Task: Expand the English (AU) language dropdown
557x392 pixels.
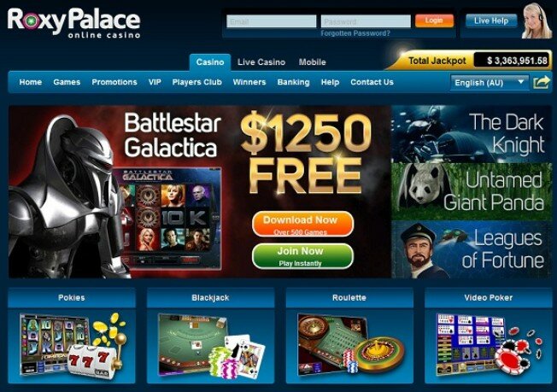Action: click(490, 82)
